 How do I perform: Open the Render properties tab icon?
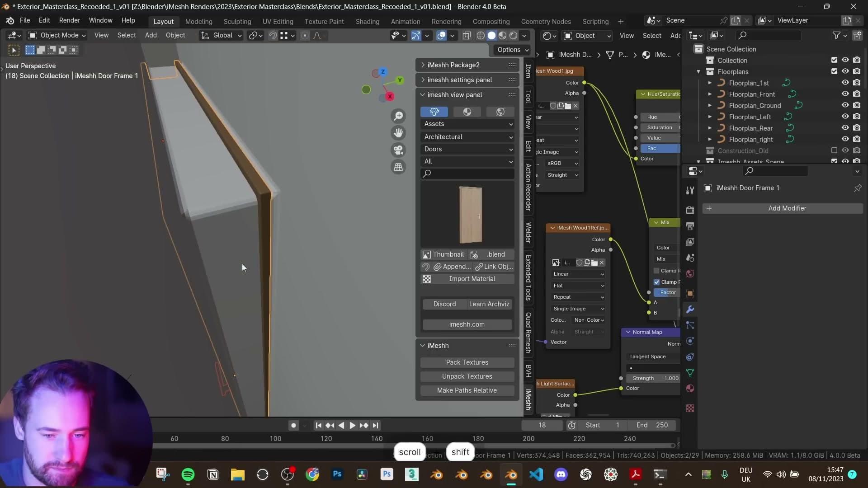tap(690, 210)
